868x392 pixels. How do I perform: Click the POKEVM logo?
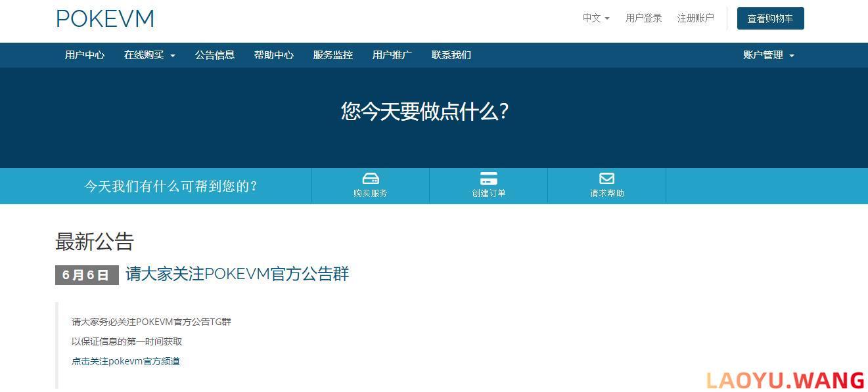[x=105, y=18]
